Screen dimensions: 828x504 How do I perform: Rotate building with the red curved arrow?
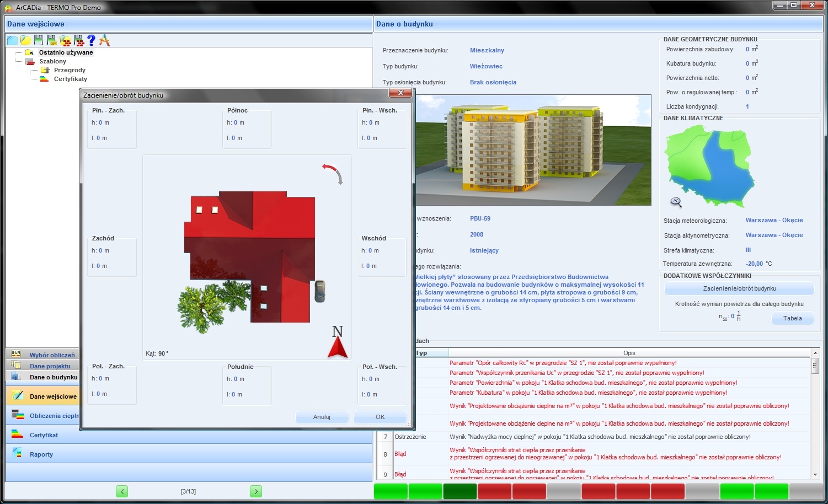(333, 173)
